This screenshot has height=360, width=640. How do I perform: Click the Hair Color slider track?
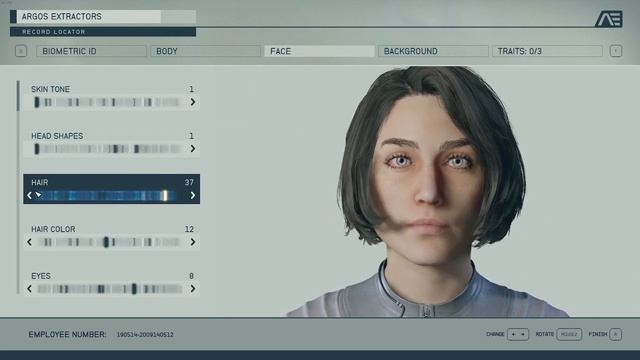pyautogui.click(x=109, y=242)
